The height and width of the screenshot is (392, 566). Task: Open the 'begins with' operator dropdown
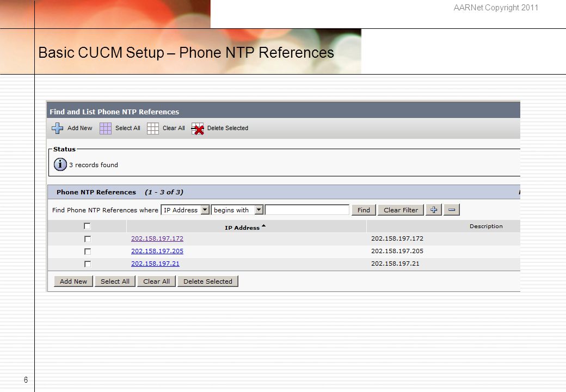click(259, 210)
